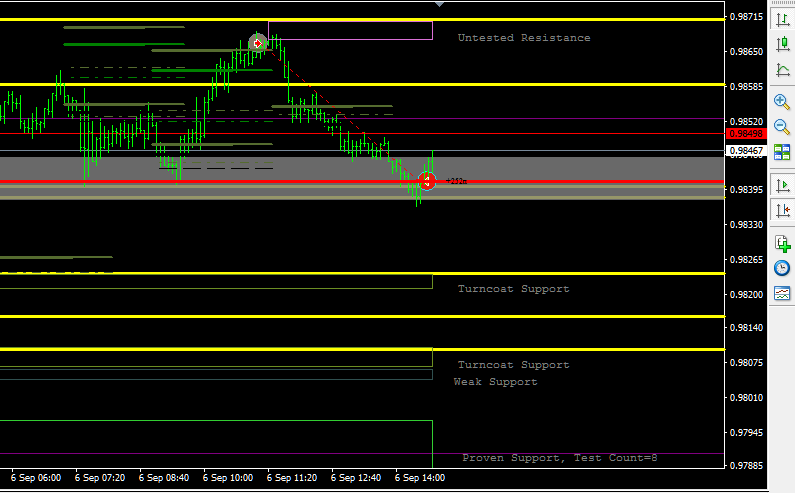Open chart templates menu

click(x=782, y=293)
